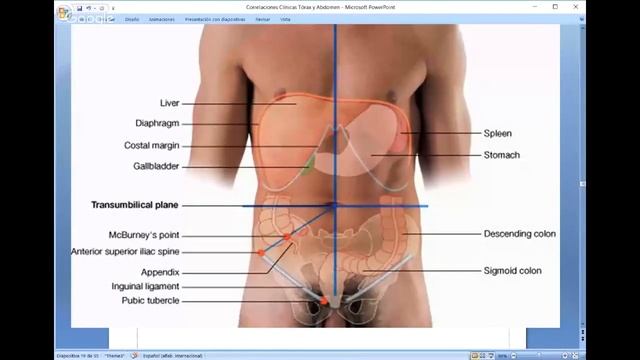The height and width of the screenshot is (360, 640).
Task: Fit slide to current window icon
Action: 575,356
